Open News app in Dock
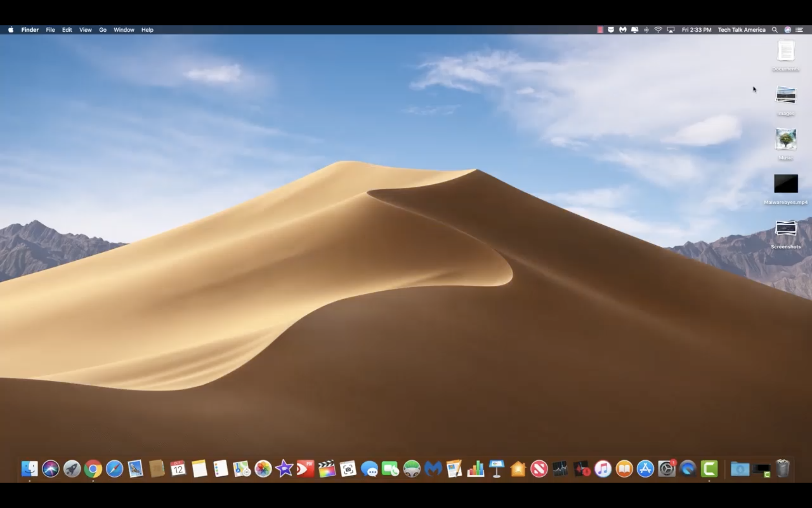Viewport: 812px width, 508px height. pos(539,469)
